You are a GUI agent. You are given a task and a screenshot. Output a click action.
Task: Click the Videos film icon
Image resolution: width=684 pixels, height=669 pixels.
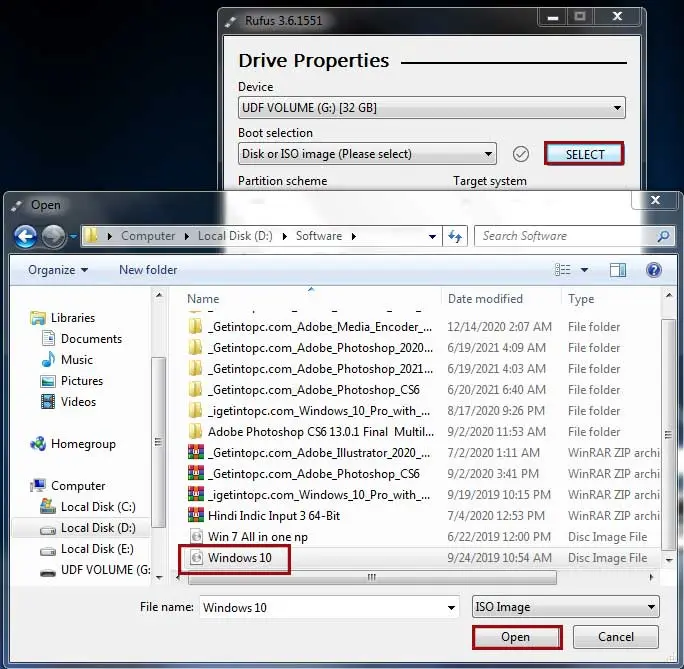(48, 402)
